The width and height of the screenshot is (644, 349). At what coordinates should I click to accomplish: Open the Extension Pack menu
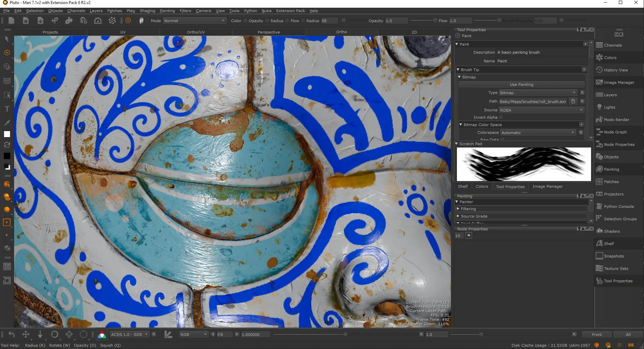pyautogui.click(x=290, y=11)
